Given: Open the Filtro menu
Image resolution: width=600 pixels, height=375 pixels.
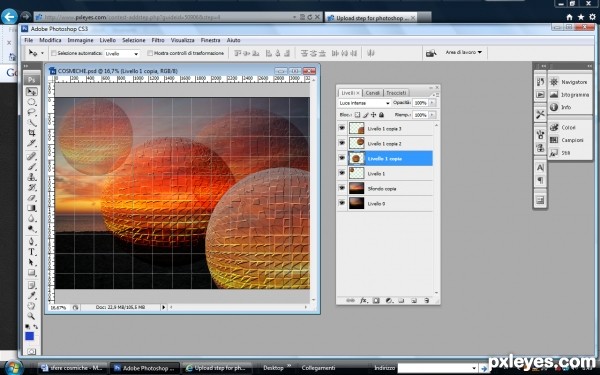Looking at the screenshot, I should 158,40.
